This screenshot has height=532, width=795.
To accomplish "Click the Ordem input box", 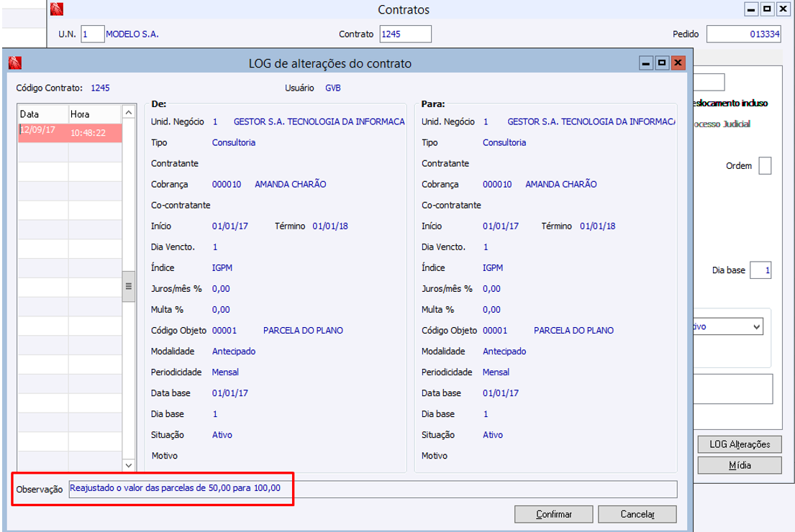I will click(x=765, y=165).
